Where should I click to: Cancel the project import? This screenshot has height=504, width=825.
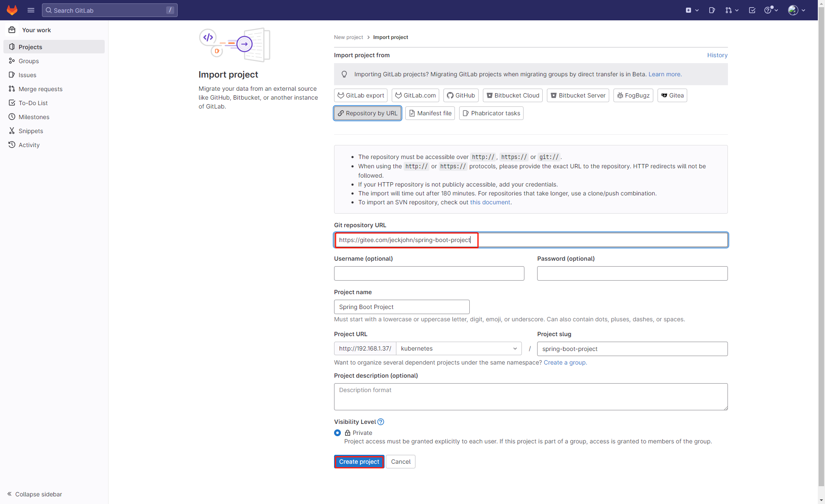coord(401,462)
